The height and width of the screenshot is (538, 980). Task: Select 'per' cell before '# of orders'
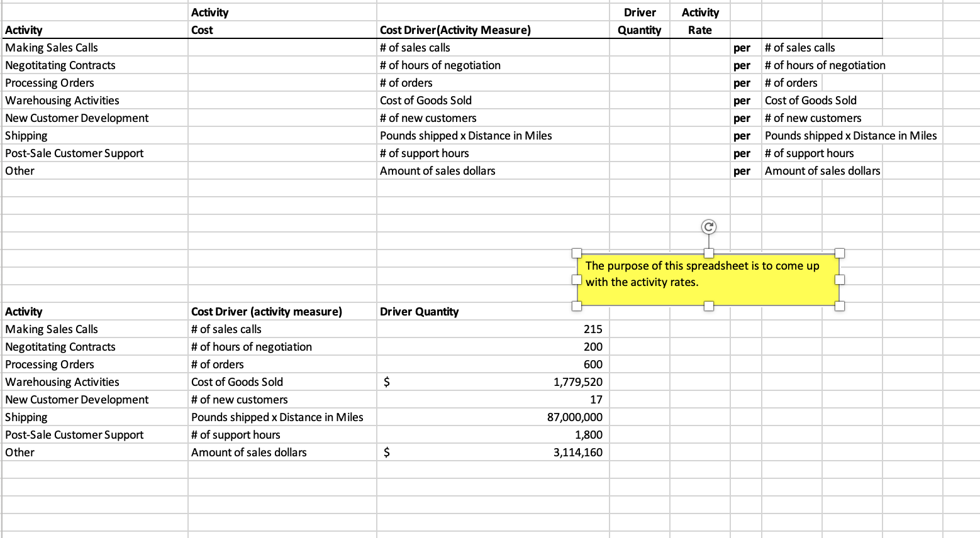point(746,82)
